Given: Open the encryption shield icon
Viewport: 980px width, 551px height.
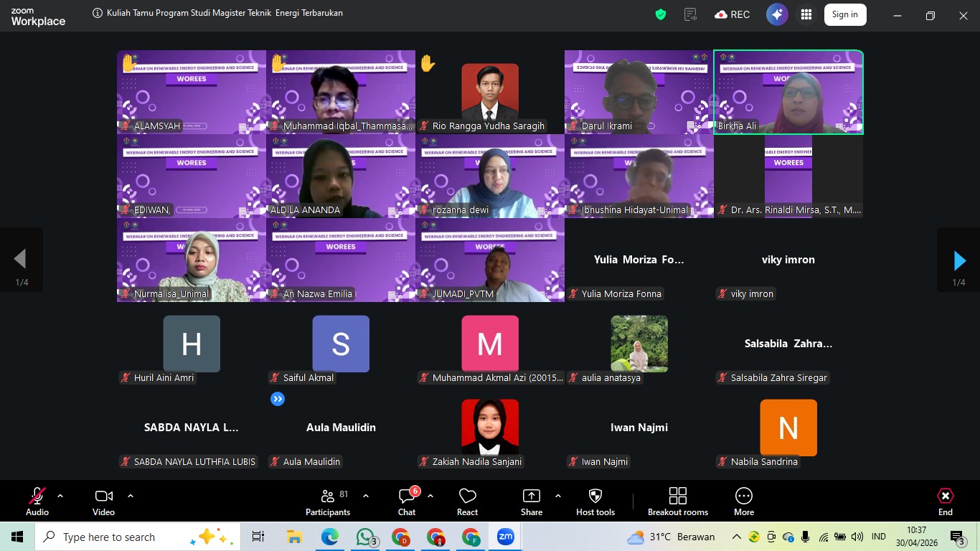Looking at the screenshot, I should 661,14.
